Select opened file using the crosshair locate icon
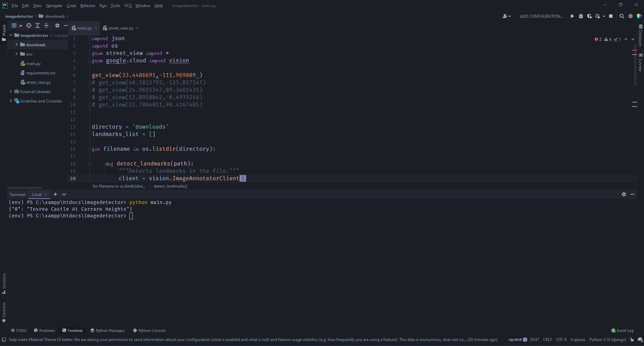This screenshot has height=346, width=644. pyautogui.click(x=29, y=25)
